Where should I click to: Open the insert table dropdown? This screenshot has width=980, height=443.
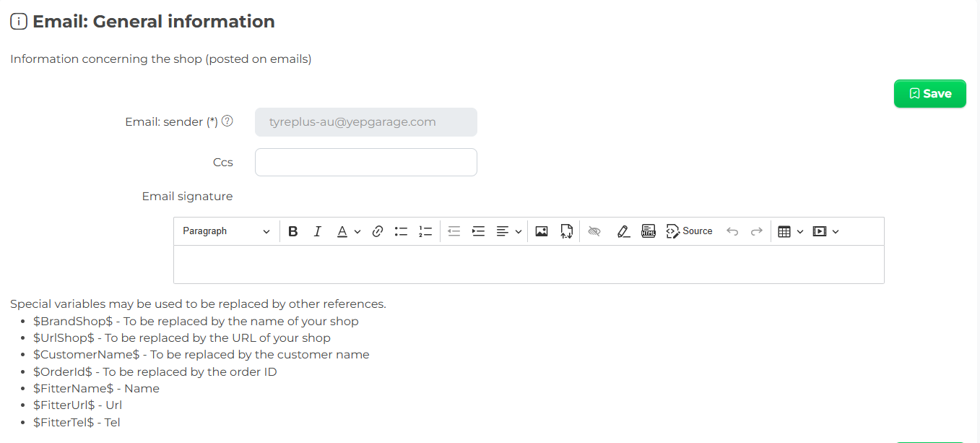pyautogui.click(x=791, y=231)
